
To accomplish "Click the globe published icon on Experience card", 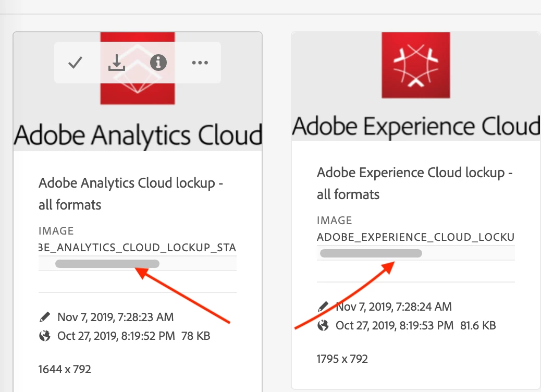I will pyautogui.click(x=323, y=325).
